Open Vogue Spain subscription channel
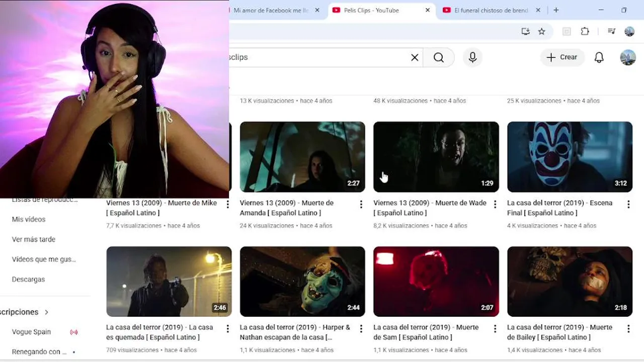This screenshot has height=362, width=644. pyautogui.click(x=31, y=332)
